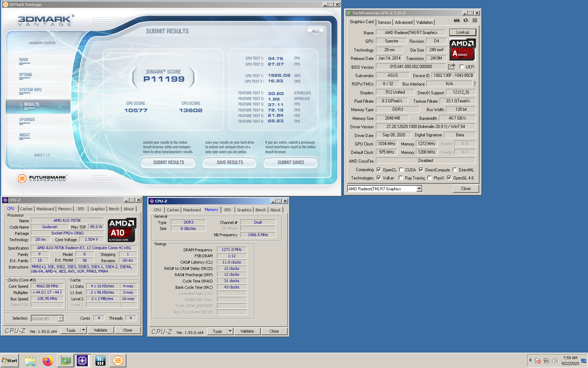Click BIOS version share/export icon
The image size is (588, 368).
[x=451, y=67]
